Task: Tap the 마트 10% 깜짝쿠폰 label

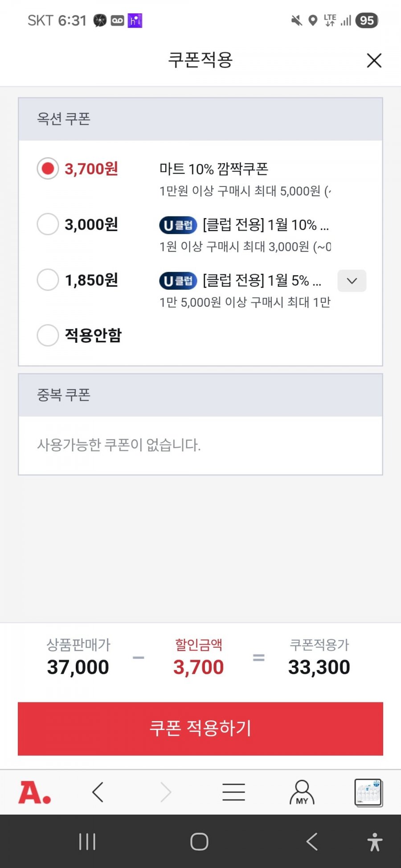Action: click(214, 169)
